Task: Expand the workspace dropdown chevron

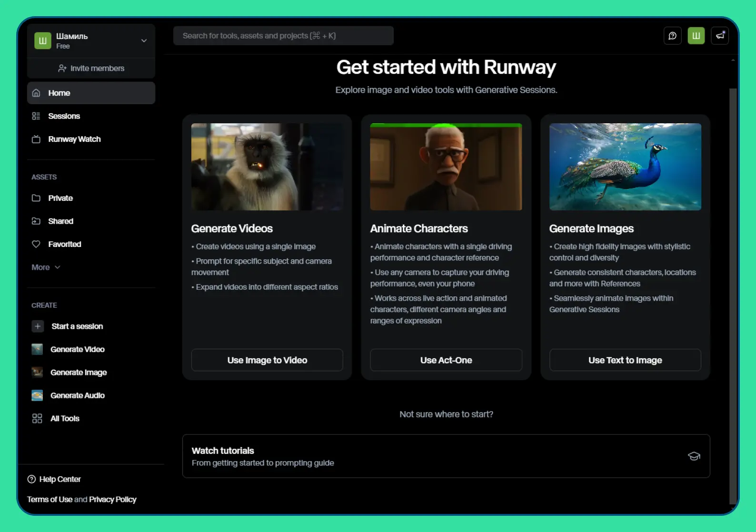Action: click(144, 41)
